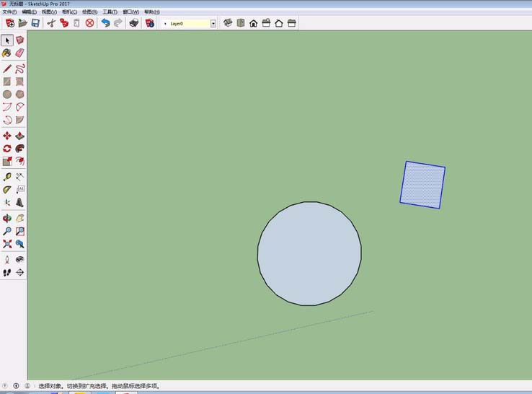
Task: Open the 工具(T) tools menu
Action: point(110,12)
